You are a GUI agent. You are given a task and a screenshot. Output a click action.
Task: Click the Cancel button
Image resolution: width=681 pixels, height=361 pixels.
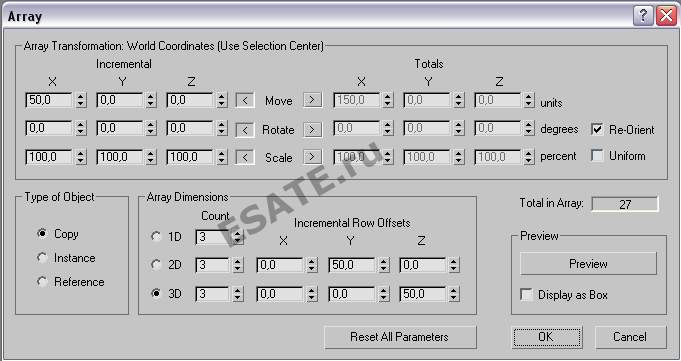(x=630, y=337)
